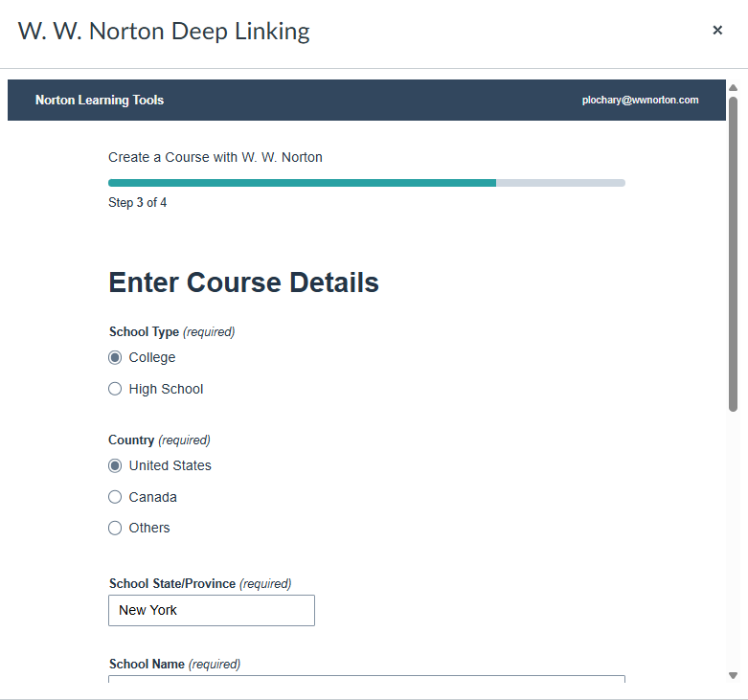Click the scroll up arrow of the frame
The height and width of the screenshot is (700, 748).
tap(734, 88)
